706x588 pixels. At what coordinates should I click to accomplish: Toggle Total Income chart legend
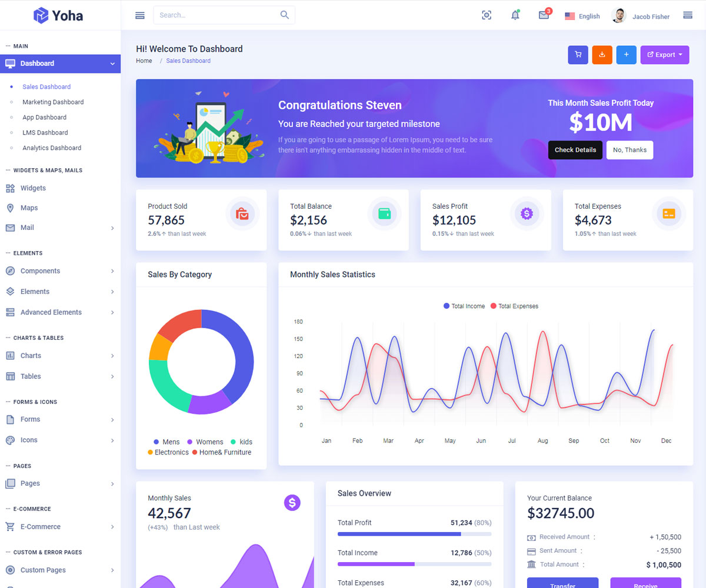click(x=464, y=306)
